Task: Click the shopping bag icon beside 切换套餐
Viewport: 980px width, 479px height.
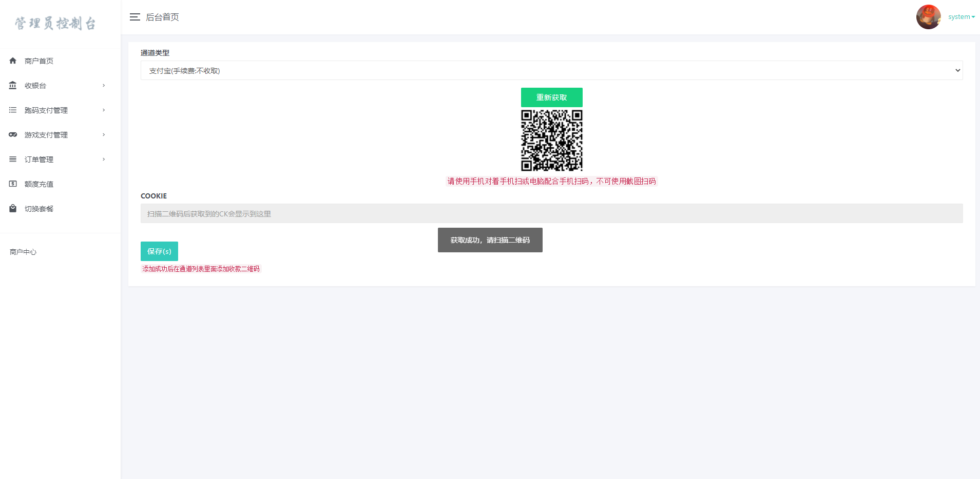Action: tap(13, 208)
